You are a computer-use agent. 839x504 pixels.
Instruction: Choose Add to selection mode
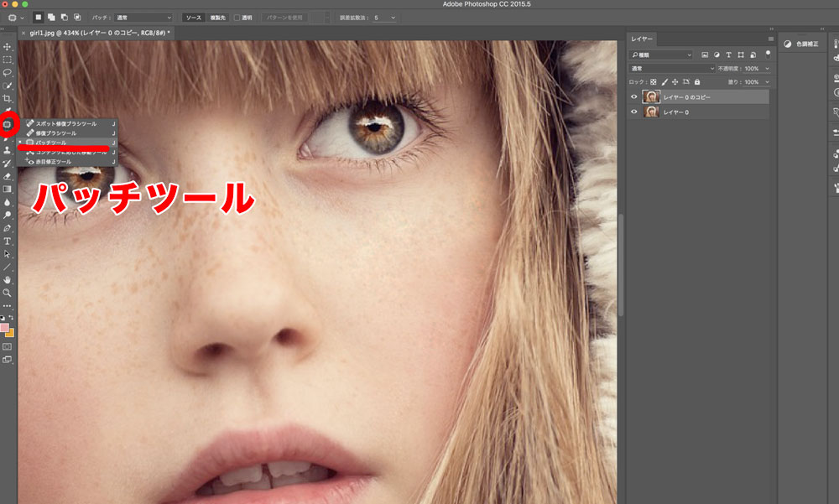coord(51,18)
